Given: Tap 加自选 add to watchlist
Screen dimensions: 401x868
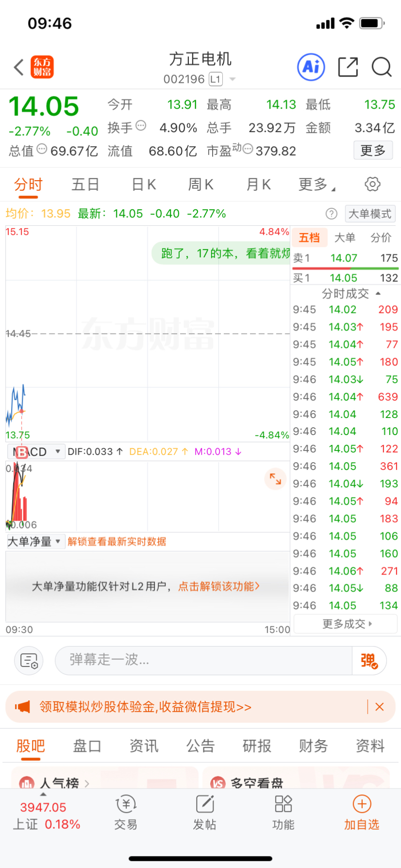Looking at the screenshot, I should (x=362, y=813).
